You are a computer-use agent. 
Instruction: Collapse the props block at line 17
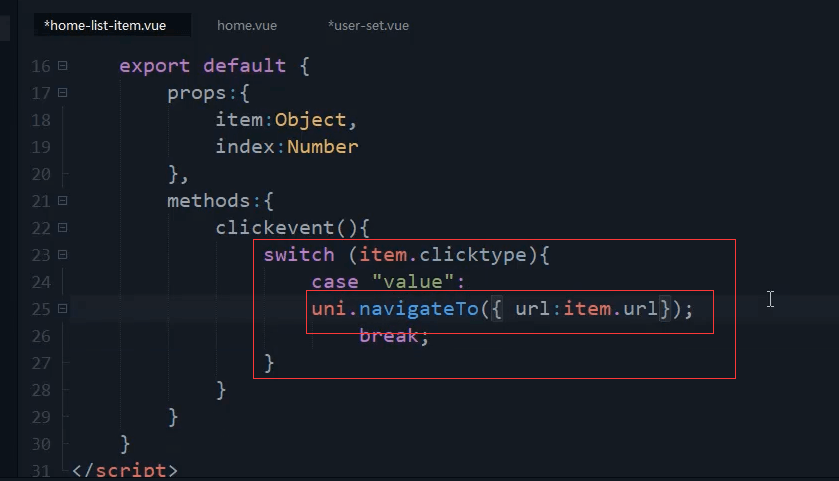point(63,93)
